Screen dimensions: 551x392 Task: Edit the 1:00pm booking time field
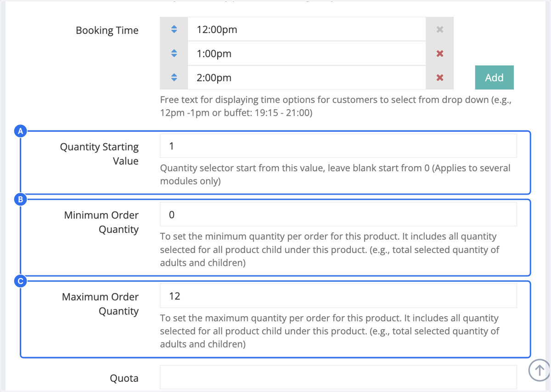[307, 53]
